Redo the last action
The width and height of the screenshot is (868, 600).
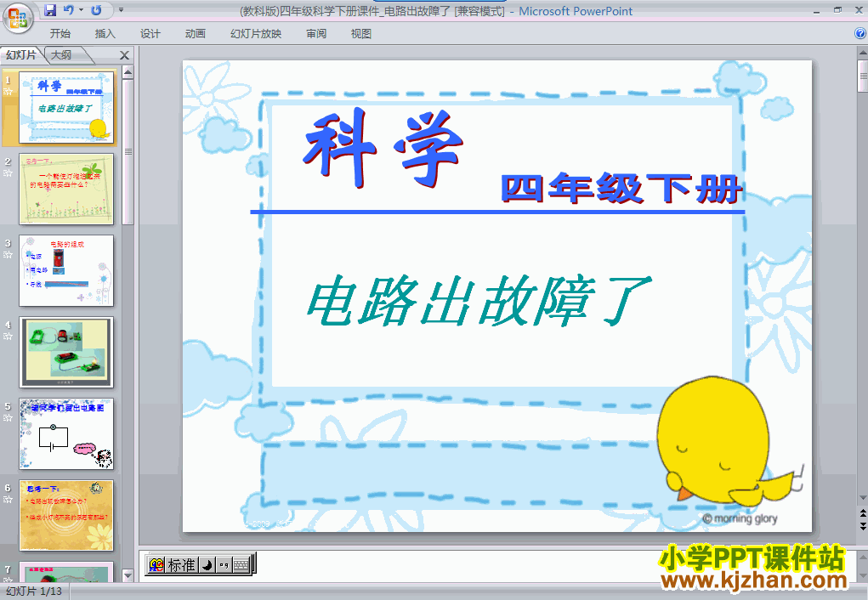[x=96, y=10]
